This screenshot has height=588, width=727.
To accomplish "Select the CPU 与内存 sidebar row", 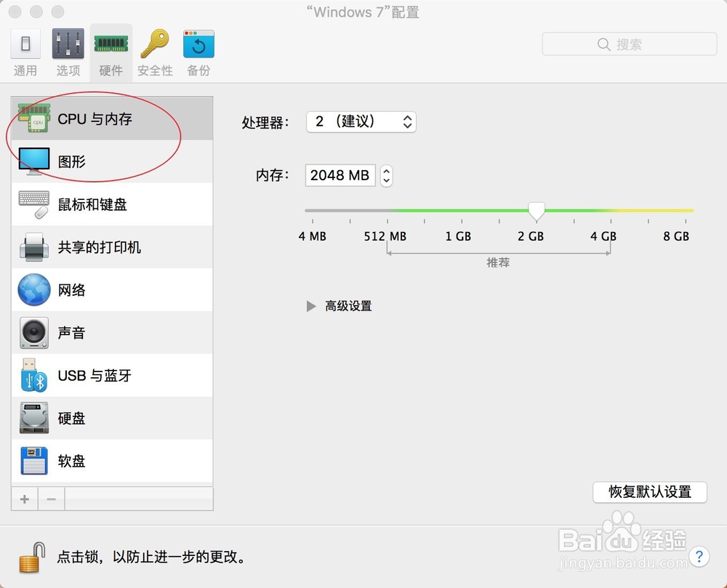I will 112,118.
